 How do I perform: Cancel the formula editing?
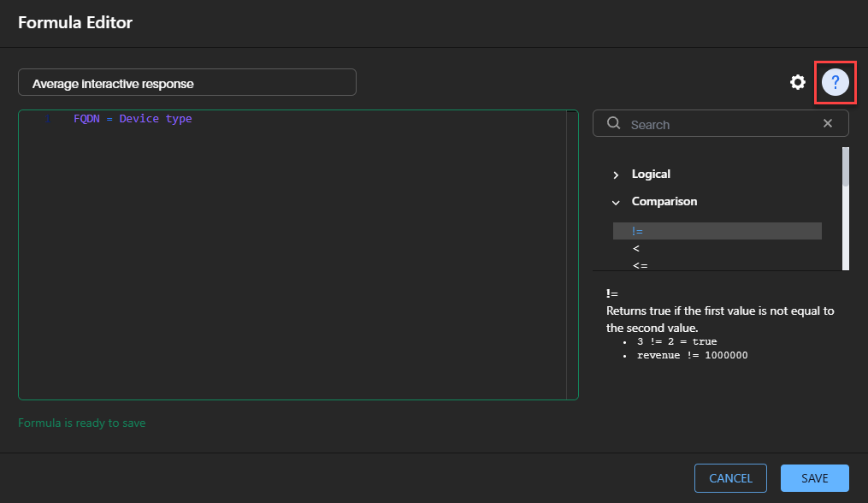pyautogui.click(x=730, y=478)
